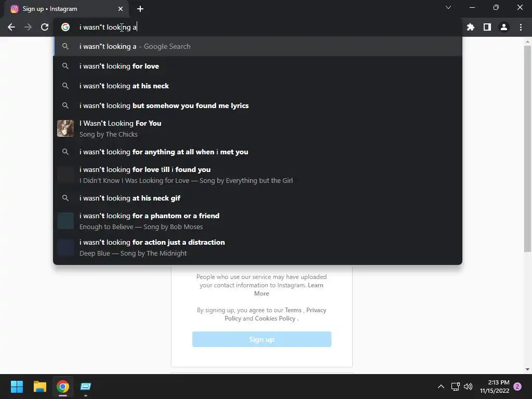
Task: Click the page vertical scrollbar
Action: click(x=527, y=149)
